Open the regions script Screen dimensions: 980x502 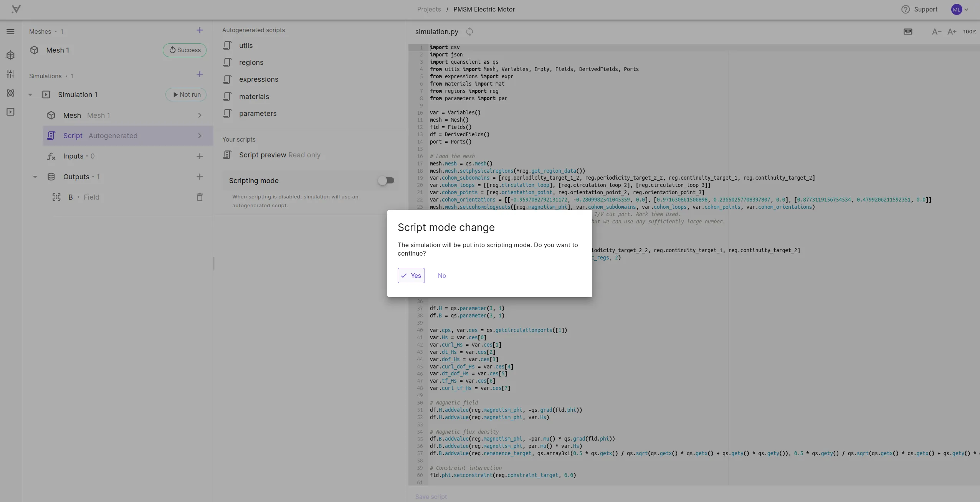(251, 63)
